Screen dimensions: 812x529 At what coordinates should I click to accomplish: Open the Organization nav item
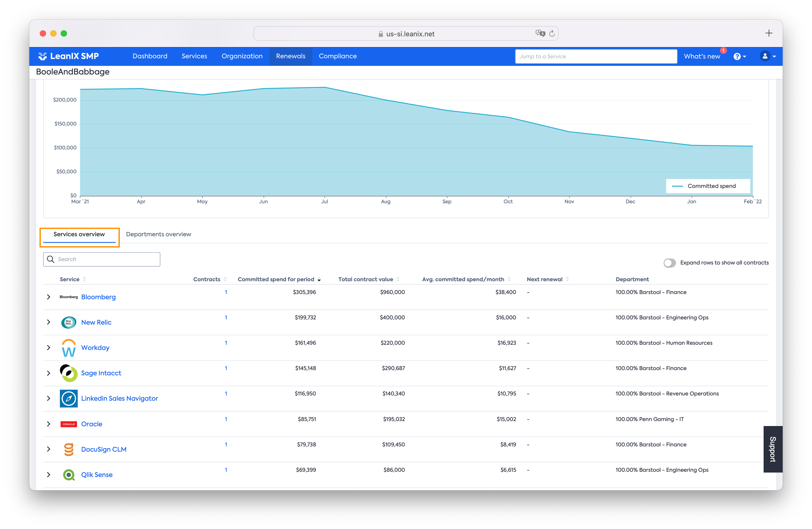click(242, 56)
